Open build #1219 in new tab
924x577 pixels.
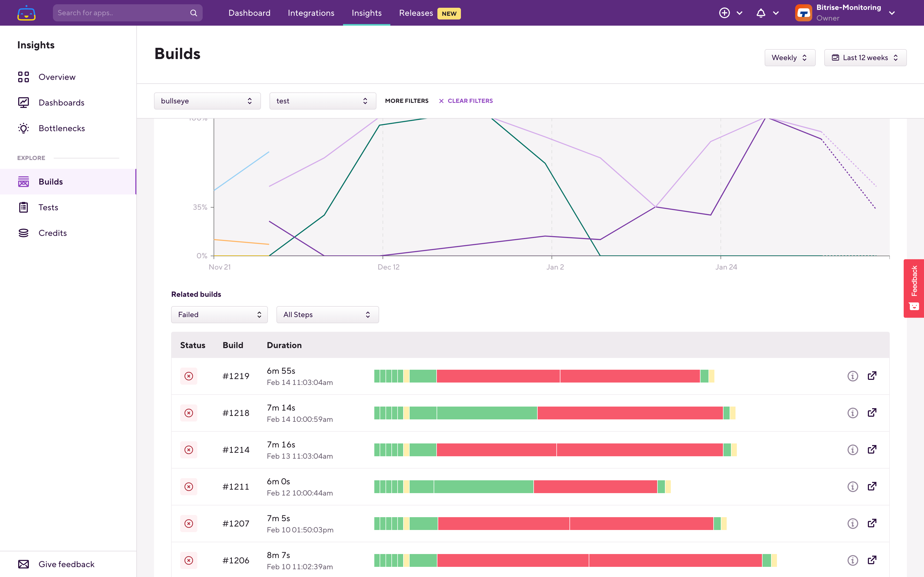(872, 376)
